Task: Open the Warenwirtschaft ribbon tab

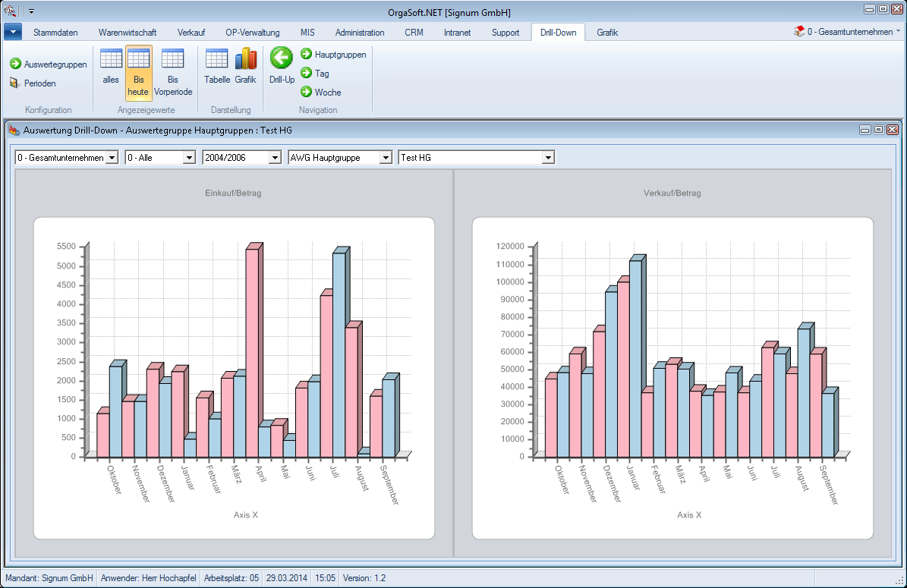Action: (128, 33)
